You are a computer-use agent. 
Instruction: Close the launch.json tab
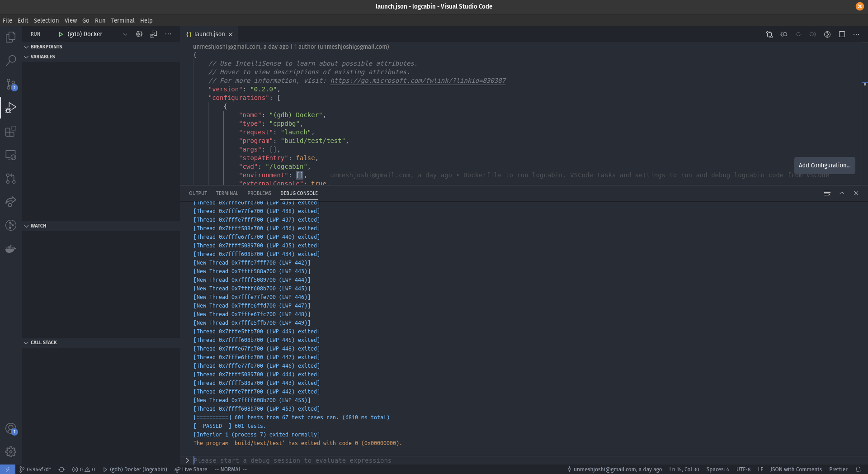pyautogui.click(x=231, y=34)
